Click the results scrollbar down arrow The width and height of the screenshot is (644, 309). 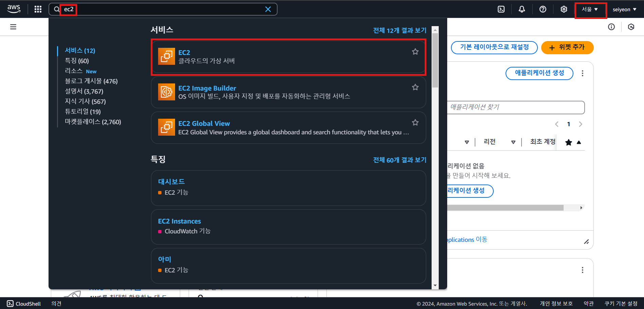435,286
